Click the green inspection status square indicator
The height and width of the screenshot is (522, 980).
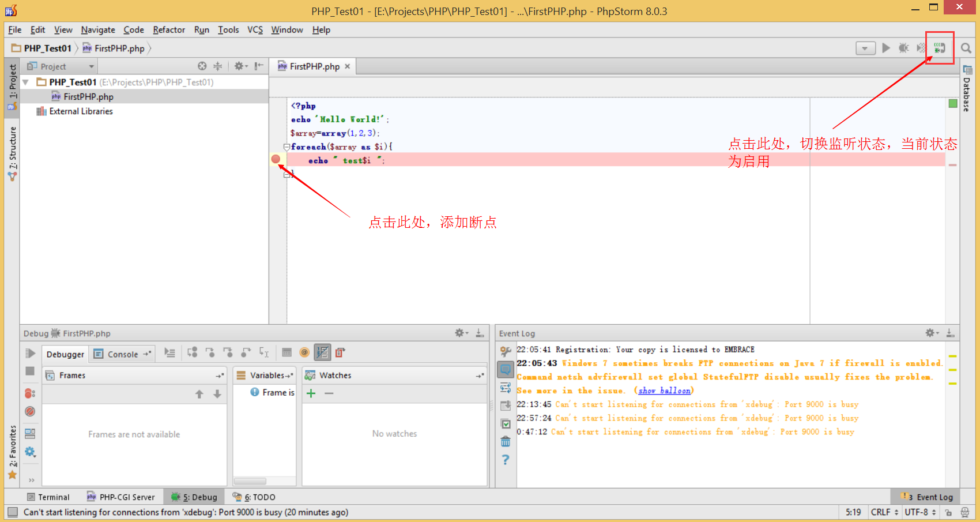click(953, 104)
